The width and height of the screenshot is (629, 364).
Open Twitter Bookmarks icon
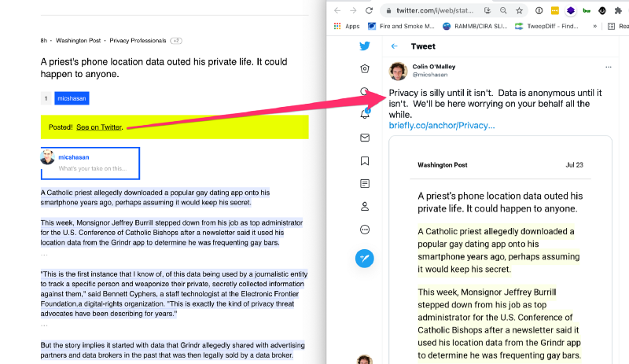click(x=365, y=161)
